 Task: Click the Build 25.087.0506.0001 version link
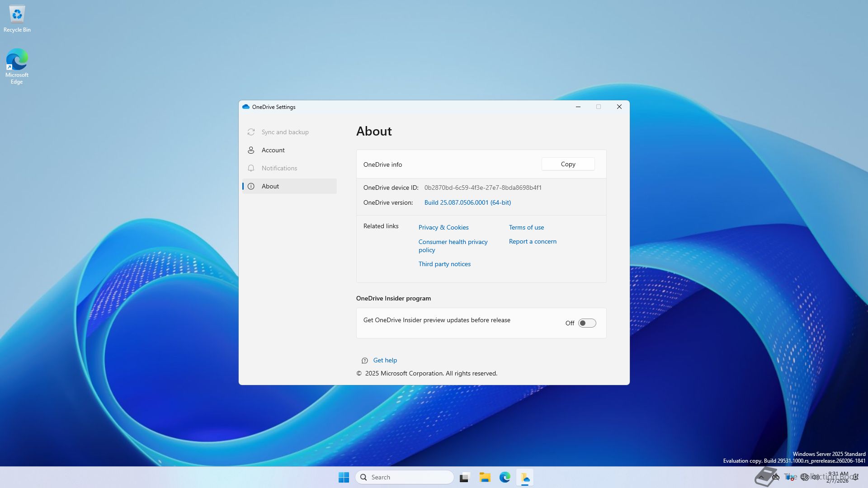coord(467,202)
